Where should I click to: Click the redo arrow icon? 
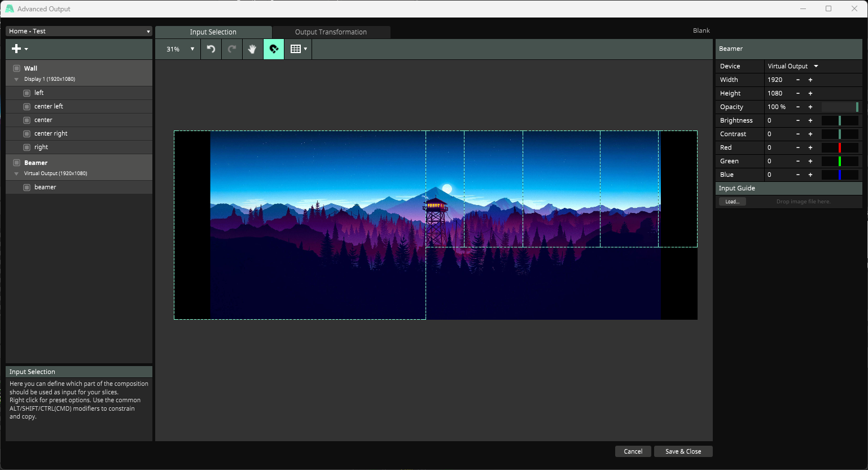click(232, 49)
